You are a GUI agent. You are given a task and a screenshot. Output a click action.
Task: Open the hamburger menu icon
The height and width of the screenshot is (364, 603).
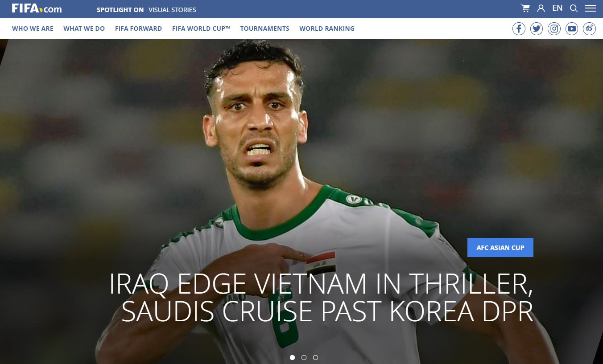point(591,8)
